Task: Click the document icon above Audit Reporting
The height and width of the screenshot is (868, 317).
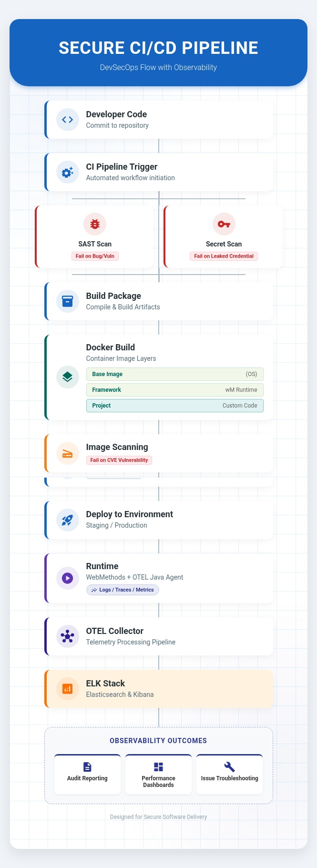Action: click(x=87, y=767)
